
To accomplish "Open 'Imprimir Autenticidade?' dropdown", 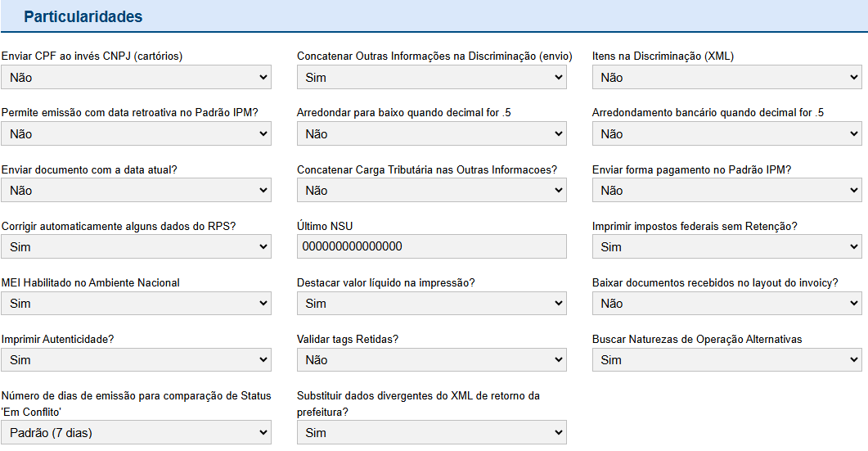I will tap(136, 360).
